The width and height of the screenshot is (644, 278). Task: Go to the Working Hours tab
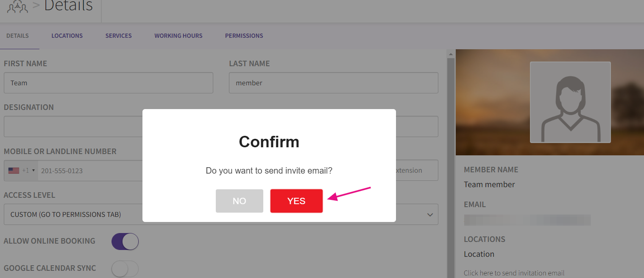pos(178,36)
